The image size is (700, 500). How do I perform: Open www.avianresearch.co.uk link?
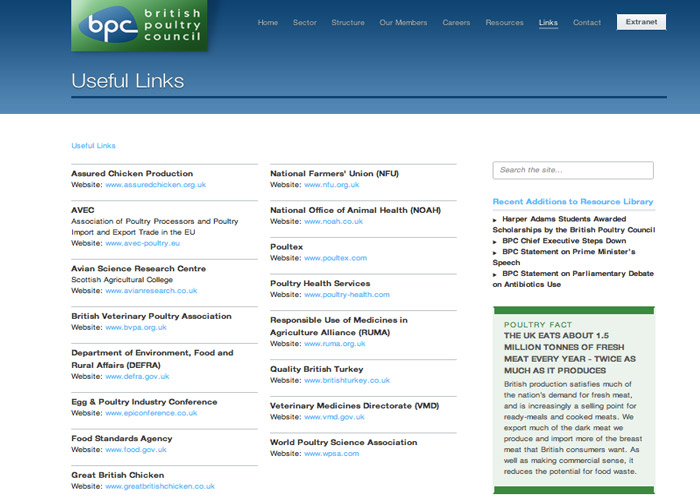[151, 291]
